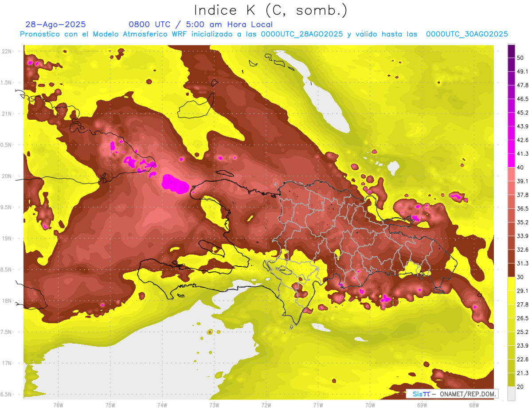The image size is (532, 411).
Task: Click the colorbar value "36.5"
Action: [x=523, y=208]
